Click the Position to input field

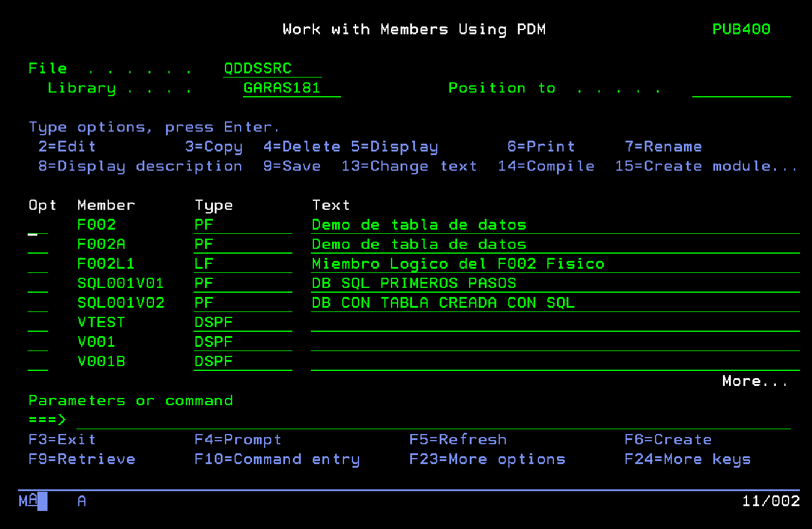pyautogui.click(x=741, y=88)
